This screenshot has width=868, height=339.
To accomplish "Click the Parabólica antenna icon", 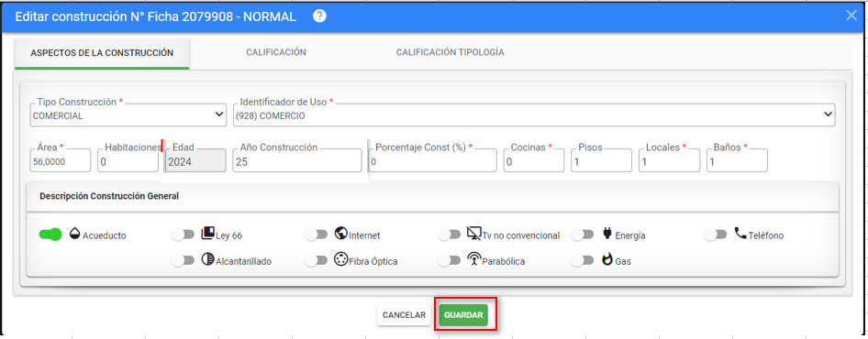I will tap(473, 260).
